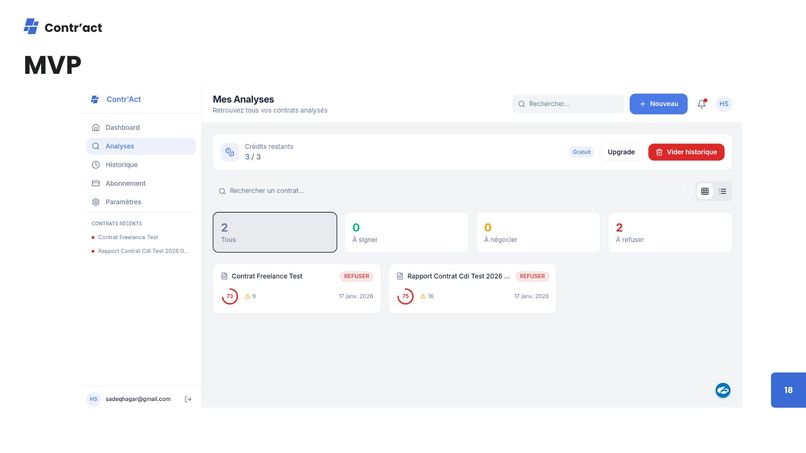
Task: Click the Upgrade button
Action: point(621,152)
